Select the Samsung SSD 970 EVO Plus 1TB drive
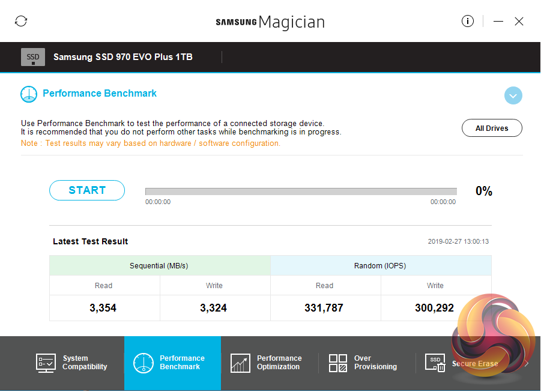Screen dimensions: 541x392 point(123,57)
